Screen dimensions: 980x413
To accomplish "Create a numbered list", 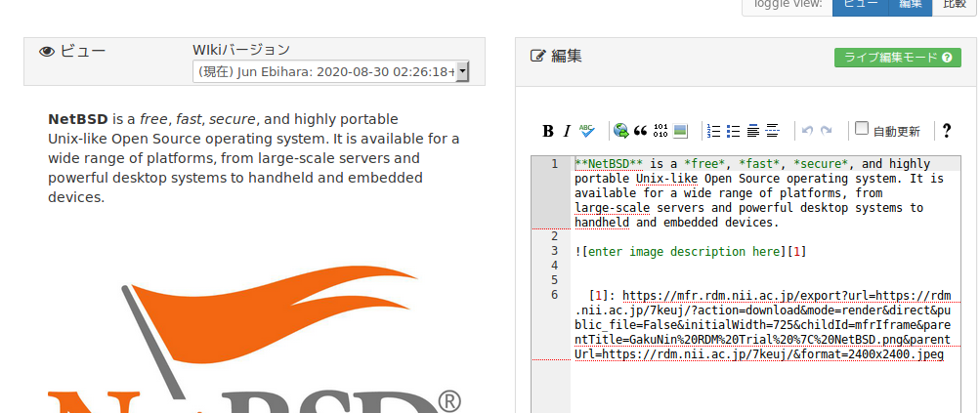I will [714, 131].
